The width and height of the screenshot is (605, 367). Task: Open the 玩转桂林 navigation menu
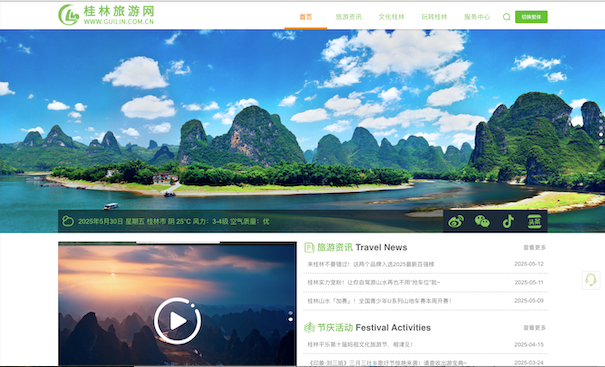click(434, 17)
